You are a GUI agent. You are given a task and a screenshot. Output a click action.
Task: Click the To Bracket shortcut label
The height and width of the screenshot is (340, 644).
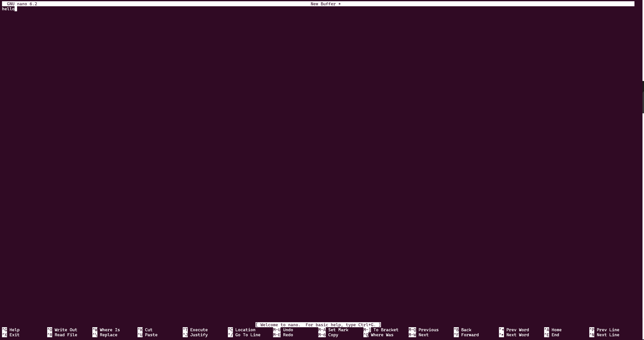pyautogui.click(x=386, y=330)
